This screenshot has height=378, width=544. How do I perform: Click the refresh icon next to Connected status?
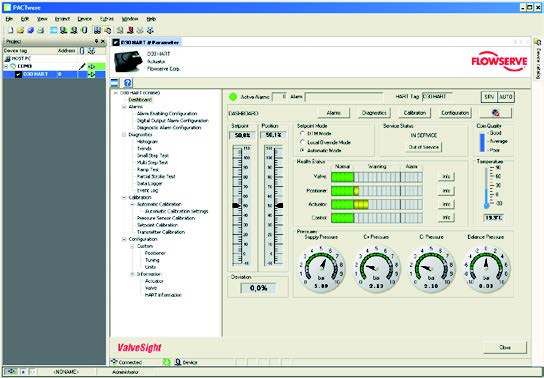pos(167,362)
